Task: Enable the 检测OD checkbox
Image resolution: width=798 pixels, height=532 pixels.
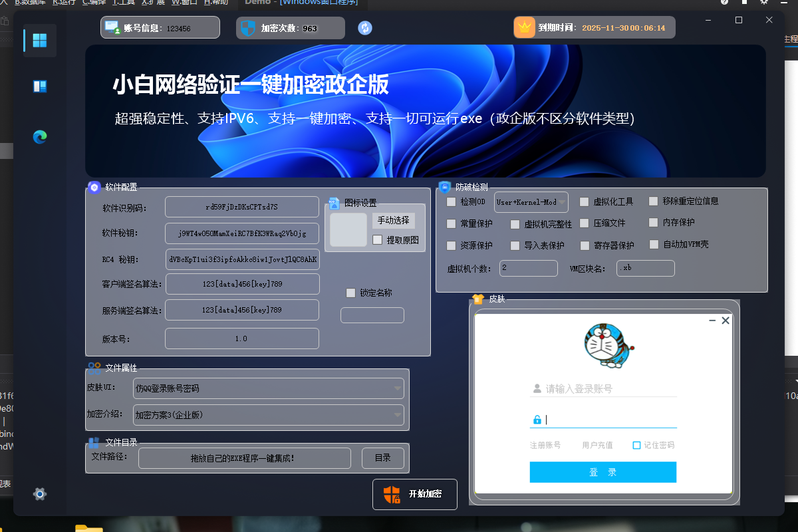Action: coord(451,201)
